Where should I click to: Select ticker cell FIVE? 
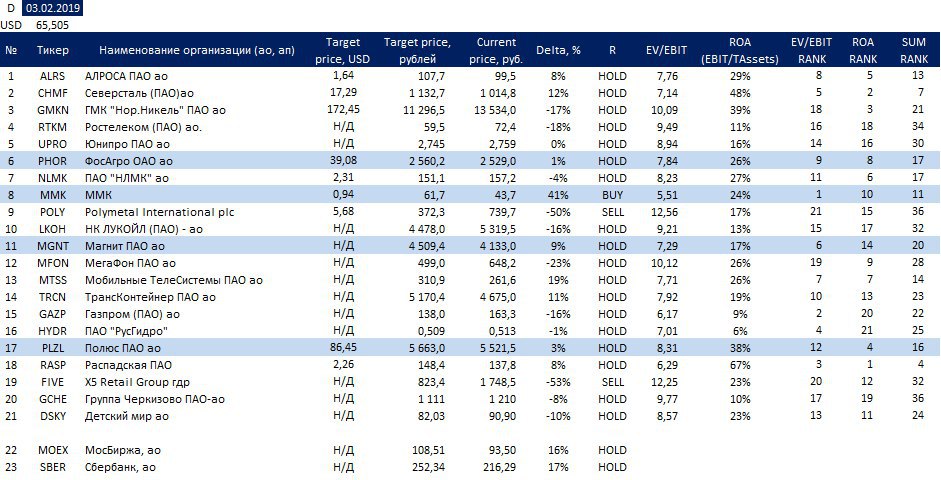tap(53, 382)
